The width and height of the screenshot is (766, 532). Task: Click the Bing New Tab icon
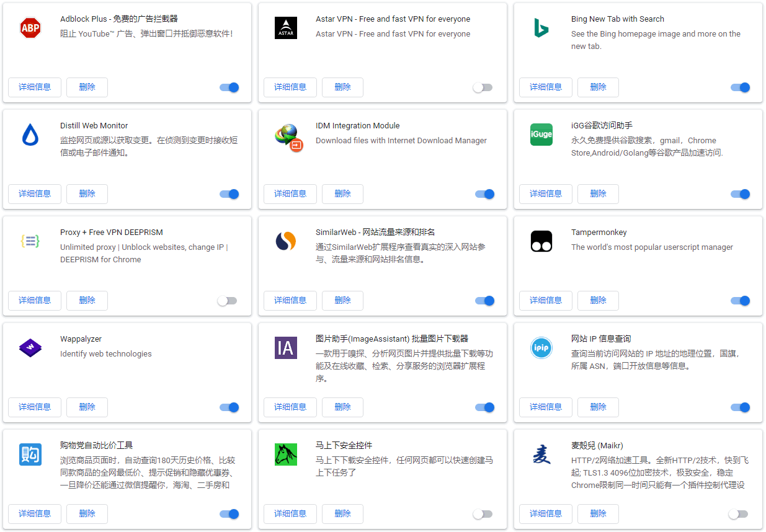point(541,28)
